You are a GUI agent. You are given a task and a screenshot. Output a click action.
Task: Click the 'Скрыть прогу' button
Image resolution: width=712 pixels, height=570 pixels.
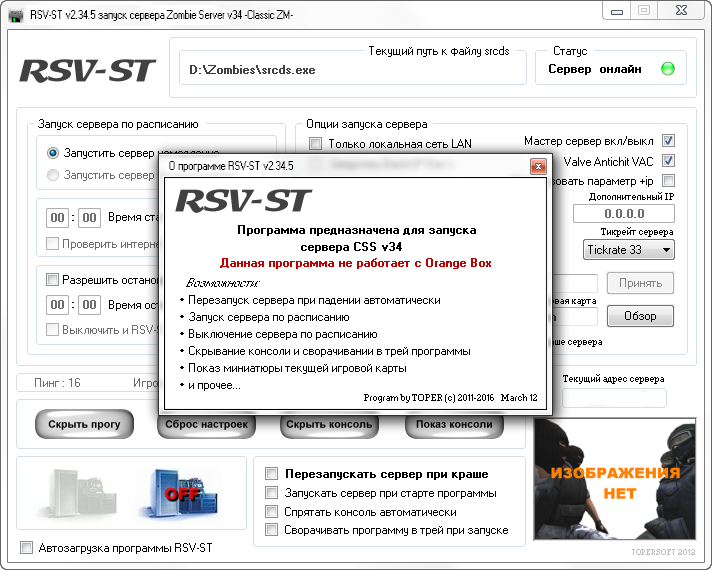84,424
